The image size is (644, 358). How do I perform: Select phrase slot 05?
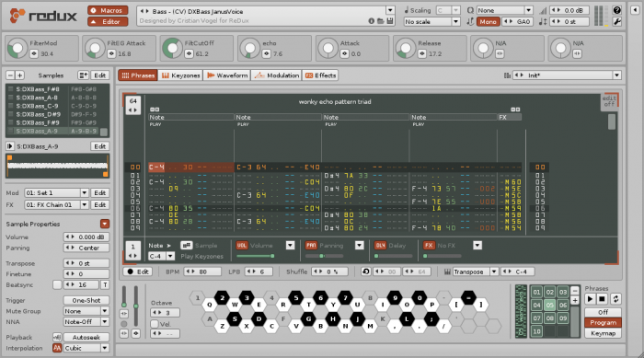[549, 305]
